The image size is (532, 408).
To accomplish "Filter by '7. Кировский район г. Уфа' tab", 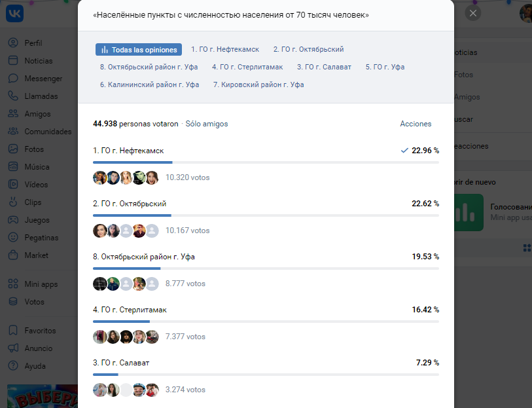I will (x=258, y=84).
